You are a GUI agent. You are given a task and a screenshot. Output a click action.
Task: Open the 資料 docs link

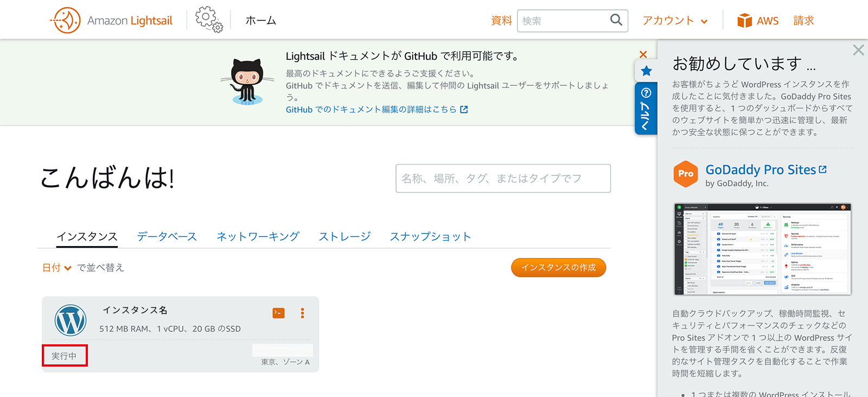pos(501,21)
